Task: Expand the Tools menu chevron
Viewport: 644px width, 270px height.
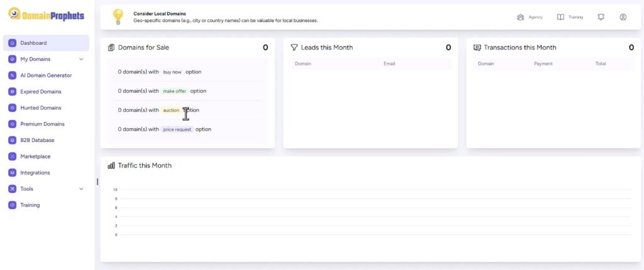Action: pos(81,189)
